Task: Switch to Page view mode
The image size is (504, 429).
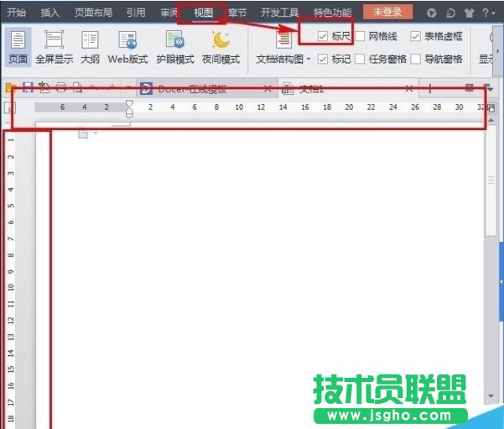Action: [18, 46]
